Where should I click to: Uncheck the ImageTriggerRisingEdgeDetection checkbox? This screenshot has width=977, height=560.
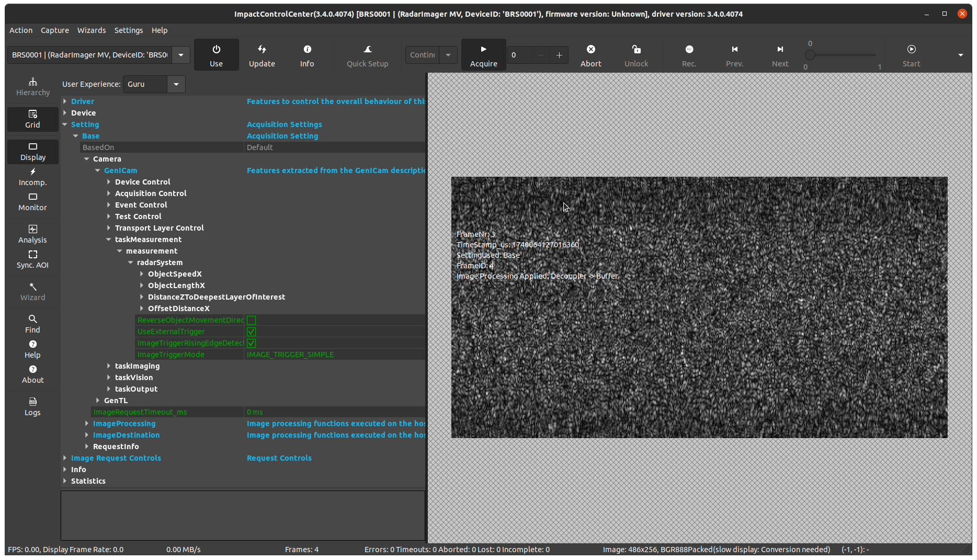[x=251, y=343]
